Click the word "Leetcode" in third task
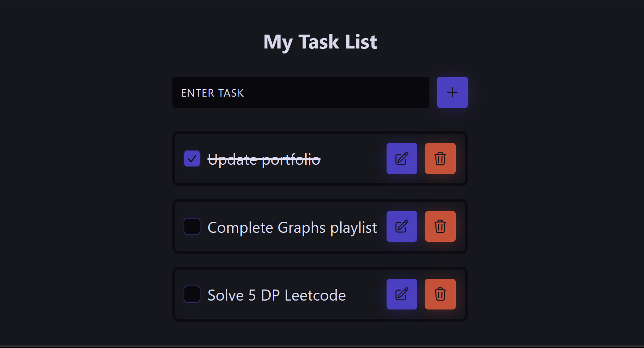 click(x=315, y=295)
